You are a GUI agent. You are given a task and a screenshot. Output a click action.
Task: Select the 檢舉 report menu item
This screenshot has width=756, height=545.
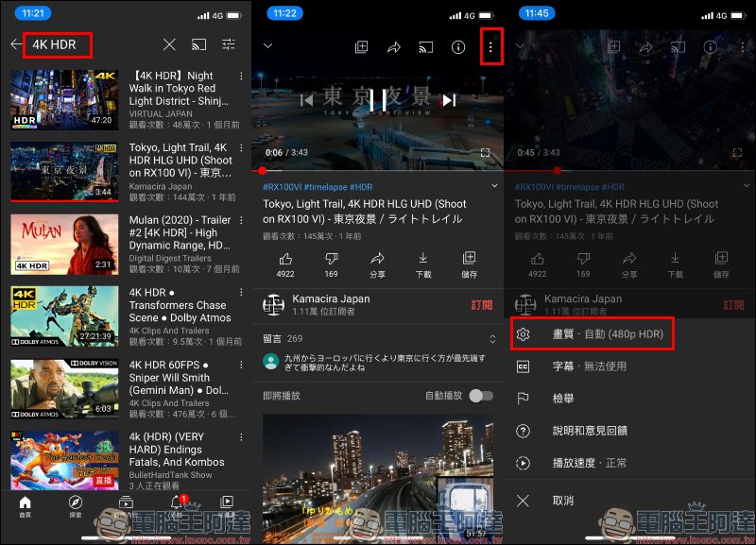[563, 399]
